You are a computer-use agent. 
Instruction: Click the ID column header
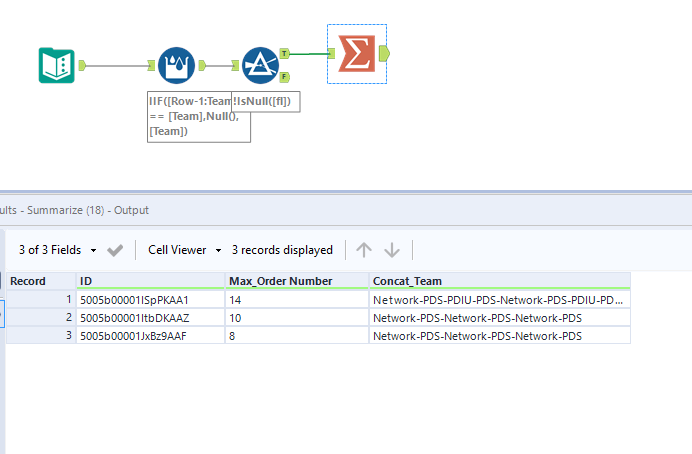click(x=150, y=281)
